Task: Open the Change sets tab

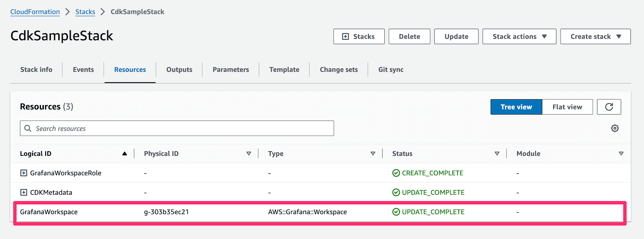Action: (339, 70)
